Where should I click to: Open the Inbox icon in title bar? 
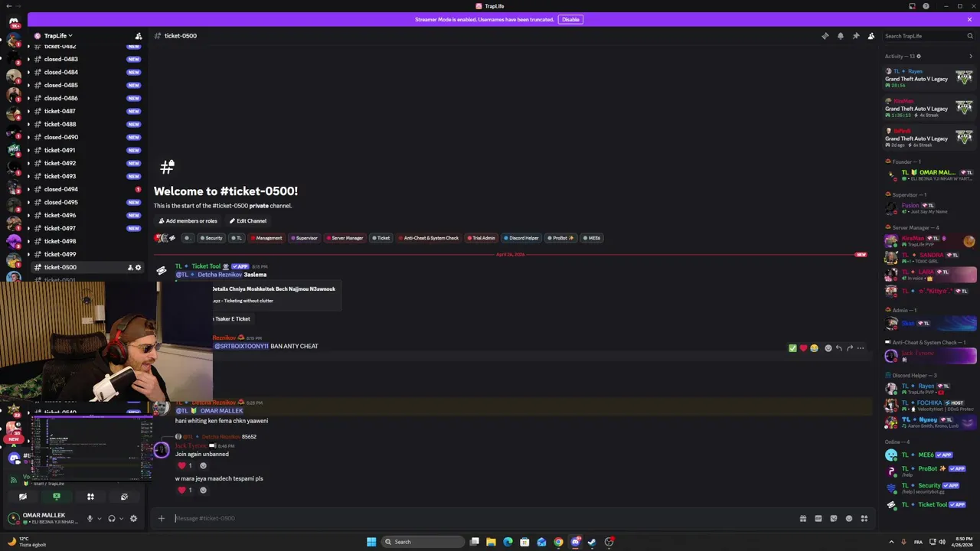(x=912, y=6)
